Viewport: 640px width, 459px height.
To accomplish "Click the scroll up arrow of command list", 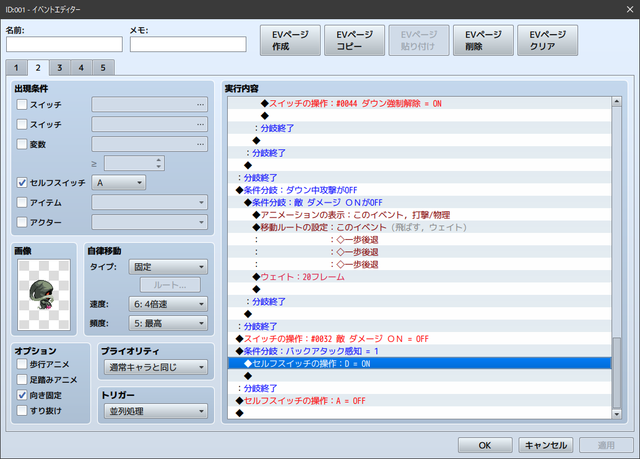I will 617,101.
